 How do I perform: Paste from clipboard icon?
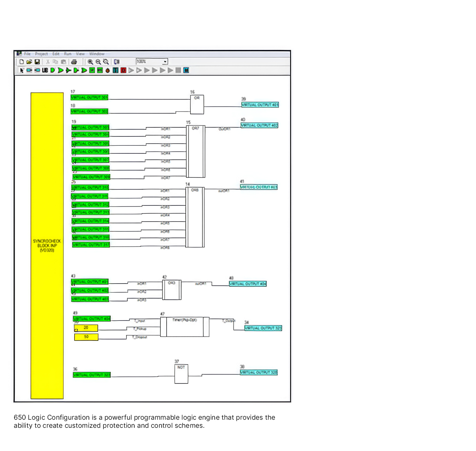[63, 62]
